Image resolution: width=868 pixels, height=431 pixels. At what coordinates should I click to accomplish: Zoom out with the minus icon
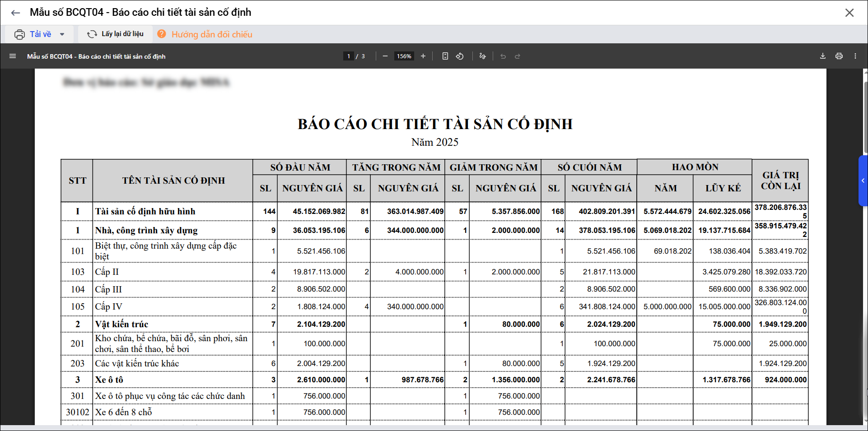pos(385,56)
